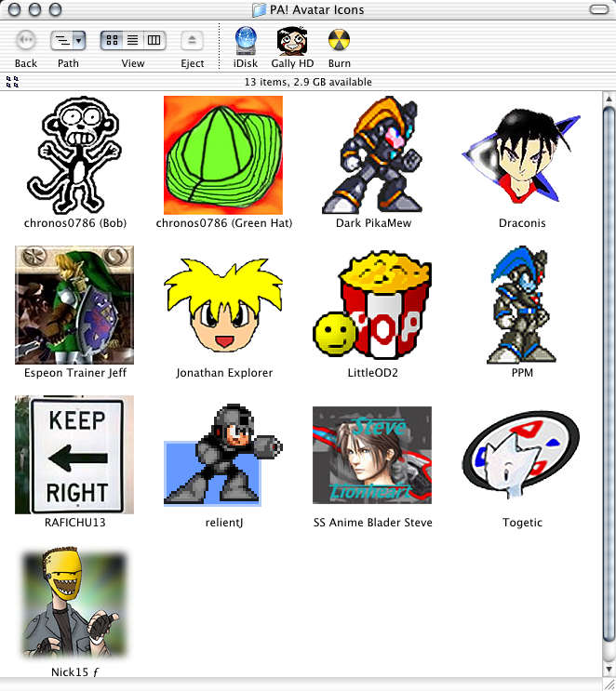Select the PPM robot icon

point(521,305)
